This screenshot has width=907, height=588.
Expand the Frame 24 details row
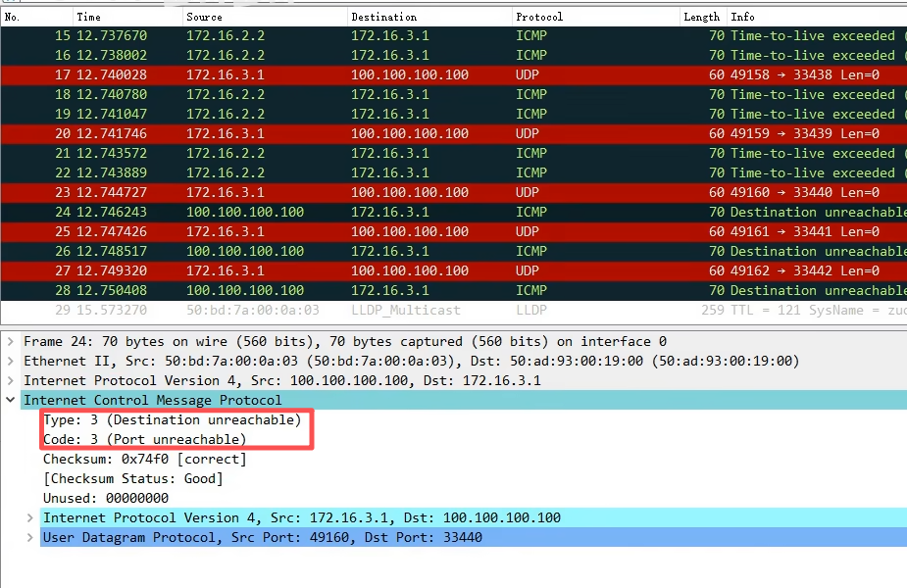point(11,341)
